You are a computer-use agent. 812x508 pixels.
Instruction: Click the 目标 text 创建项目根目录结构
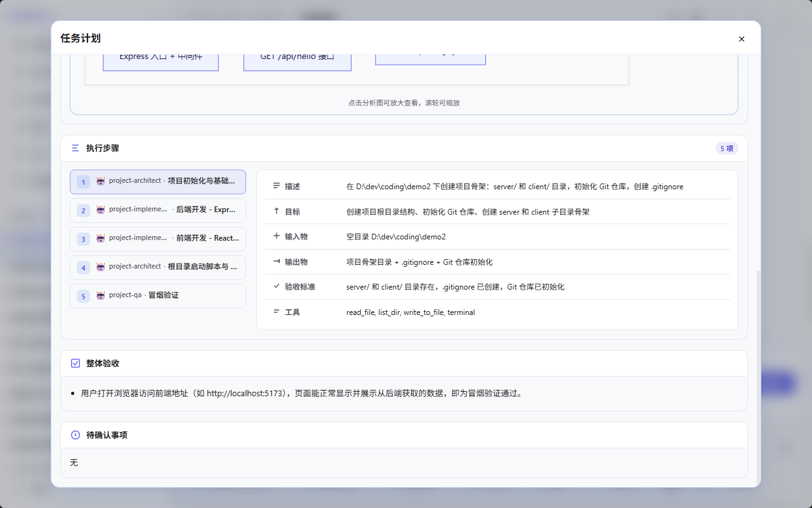click(x=468, y=211)
